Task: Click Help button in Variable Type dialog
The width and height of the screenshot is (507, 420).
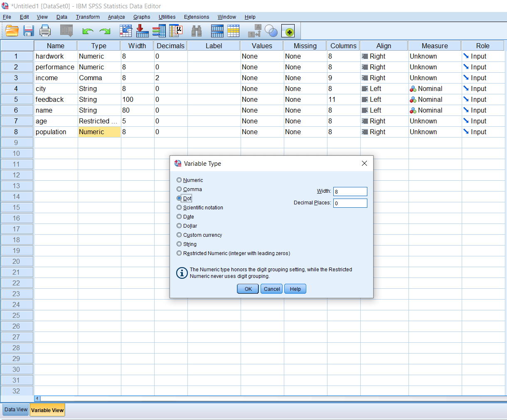Action: pyautogui.click(x=295, y=289)
